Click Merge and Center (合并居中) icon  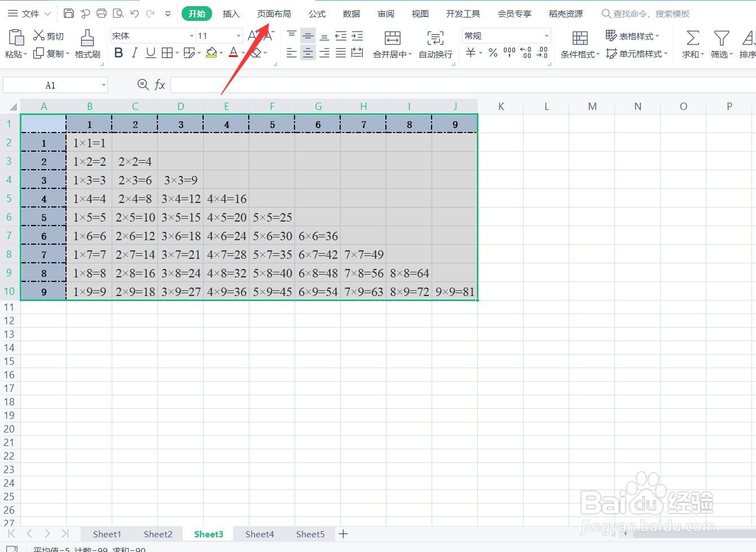[392, 38]
